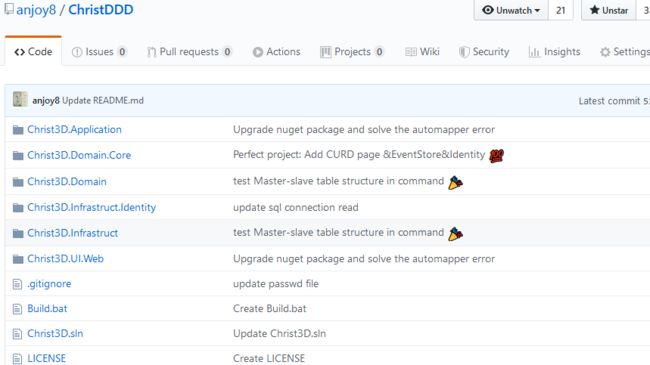Open the Christ3D.Application folder icon

pos(18,130)
